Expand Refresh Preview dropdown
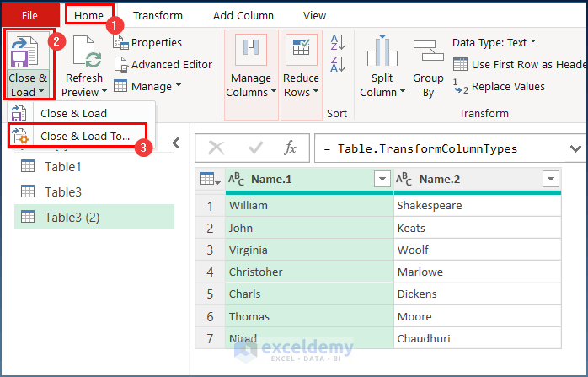This screenshot has width=588, height=377. coord(104,91)
